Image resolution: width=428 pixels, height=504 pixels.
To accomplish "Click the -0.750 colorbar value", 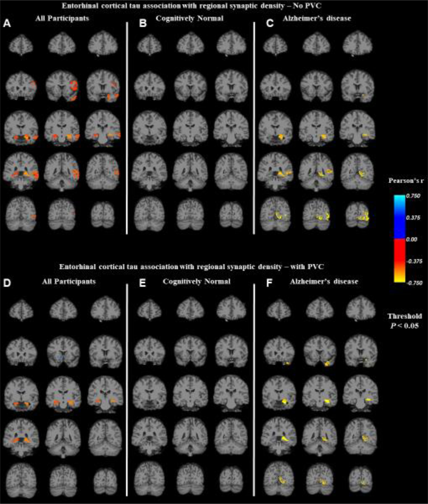I will coord(414,283).
